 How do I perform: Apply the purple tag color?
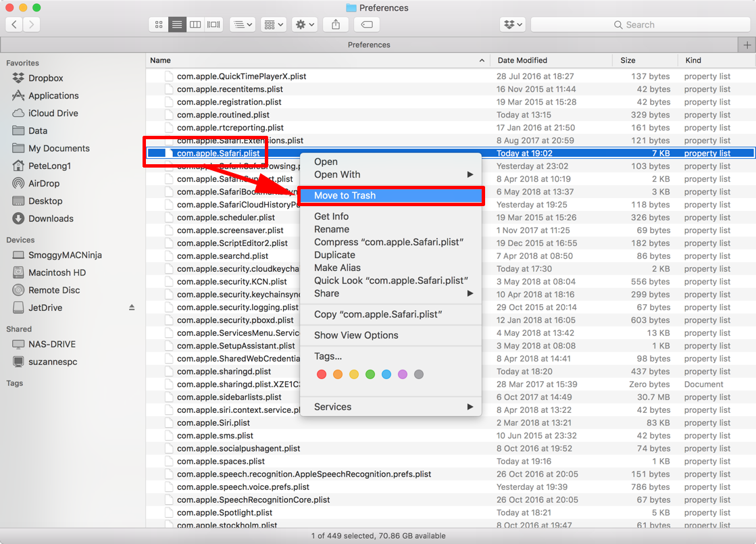pos(403,374)
